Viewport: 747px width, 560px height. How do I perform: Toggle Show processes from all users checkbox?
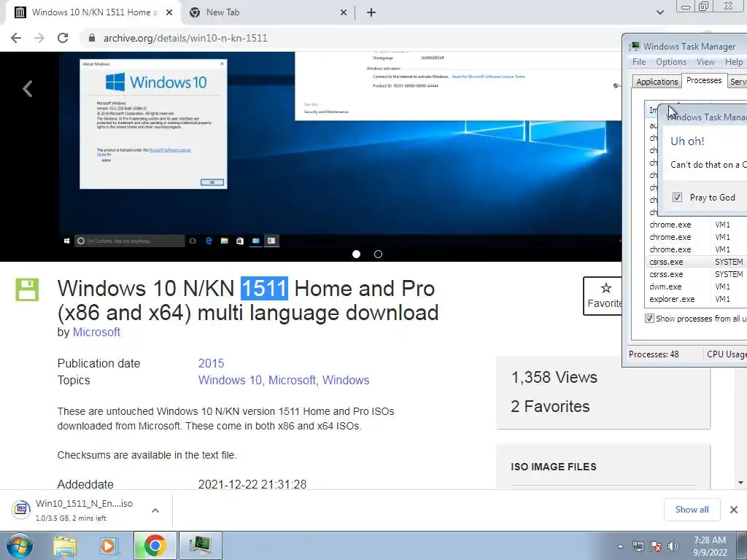coord(649,319)
